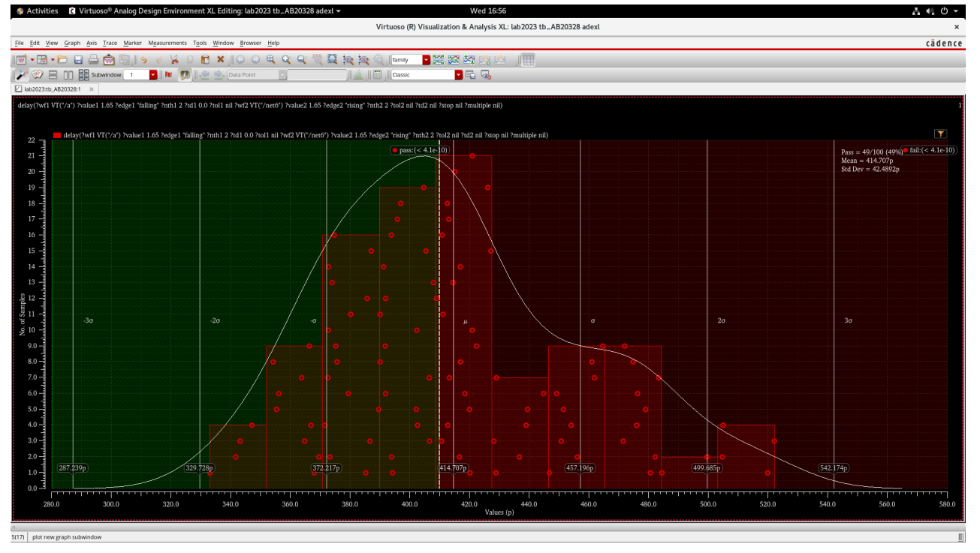980x553 pixels.
Task: Click the Undo arrow icon
Action: [x=143, y=60]
